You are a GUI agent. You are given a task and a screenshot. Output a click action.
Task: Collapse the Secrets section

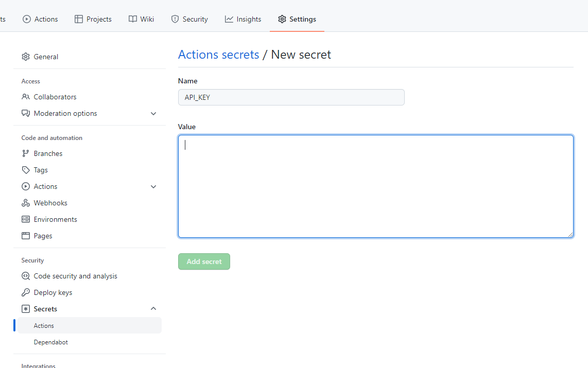(153, 308)
